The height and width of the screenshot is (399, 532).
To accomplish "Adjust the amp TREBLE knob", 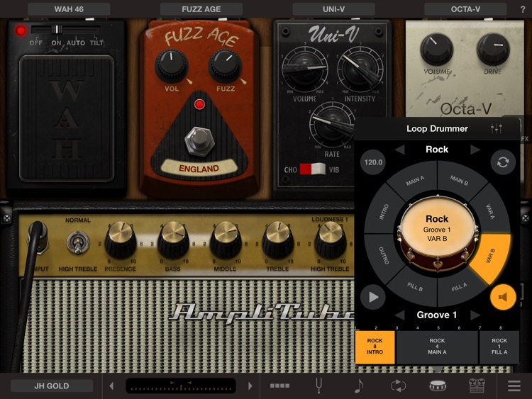I will pos(277,240).
